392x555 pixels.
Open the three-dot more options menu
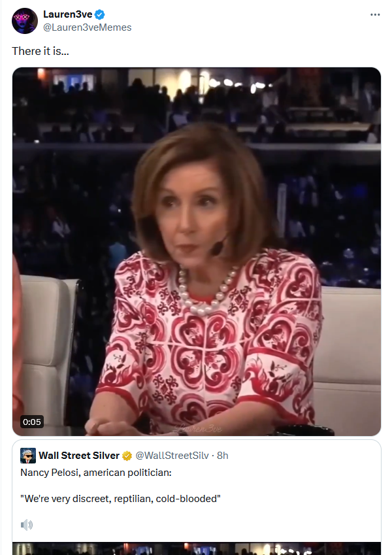pos(374,14)
